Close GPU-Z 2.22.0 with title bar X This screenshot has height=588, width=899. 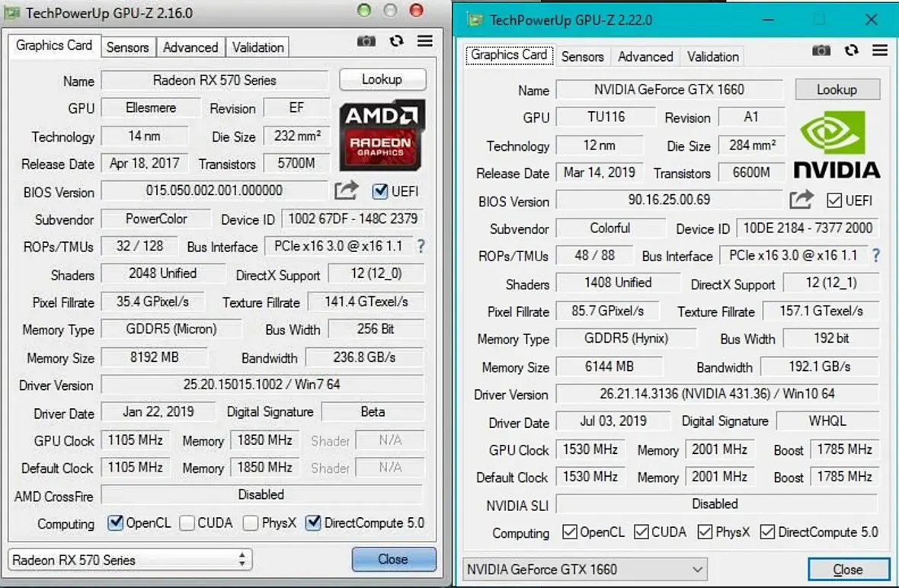pos(871,20)
